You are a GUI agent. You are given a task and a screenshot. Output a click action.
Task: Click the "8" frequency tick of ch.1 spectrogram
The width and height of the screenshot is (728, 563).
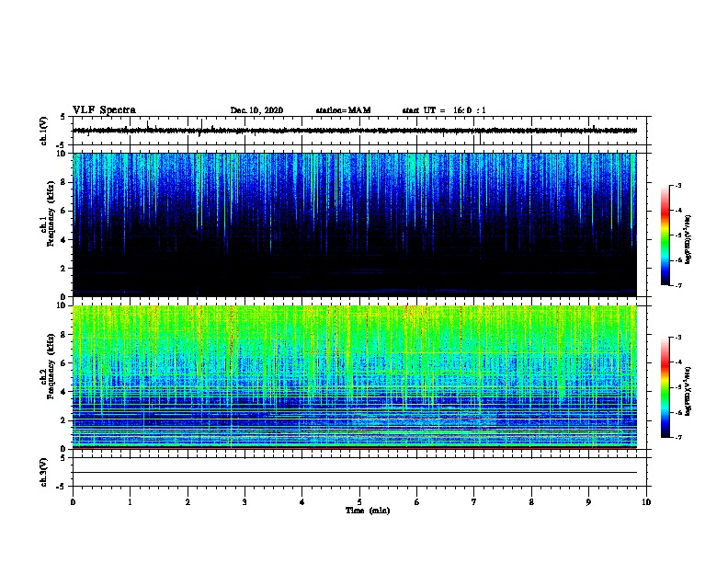coord(63,182)
